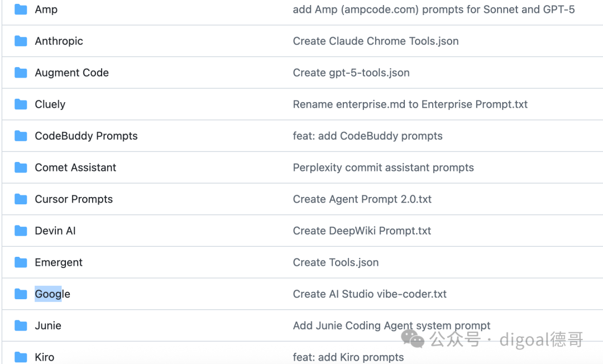Navigate into the Cluely folder

[50, 104]
